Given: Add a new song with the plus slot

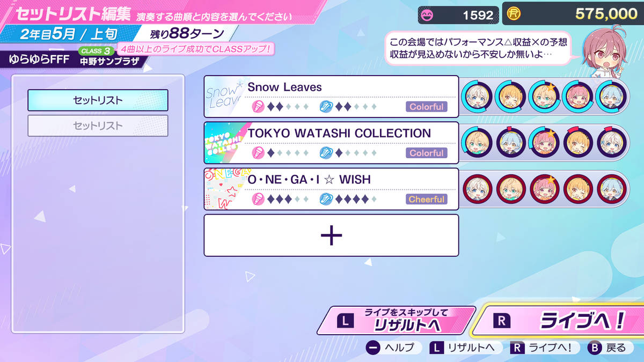Looking at the screenshot, I should [331, 235].
